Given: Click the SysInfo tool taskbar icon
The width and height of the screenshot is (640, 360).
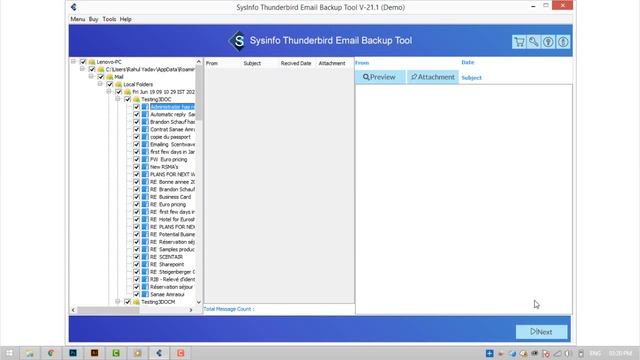Looking at the screenshot, I should pos(159,353).
